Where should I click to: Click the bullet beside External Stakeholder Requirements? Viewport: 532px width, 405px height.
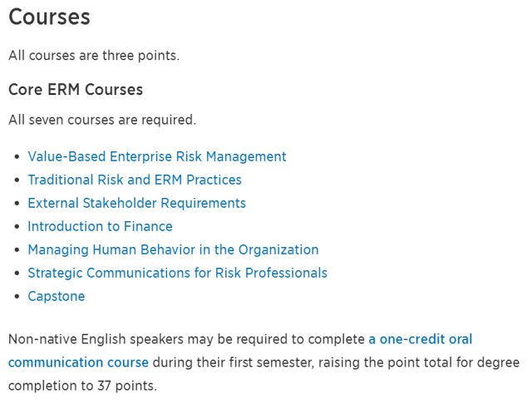coord(17,204)
